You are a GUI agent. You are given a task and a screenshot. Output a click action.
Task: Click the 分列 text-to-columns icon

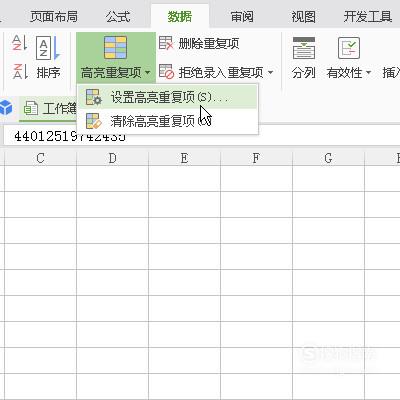304,48
